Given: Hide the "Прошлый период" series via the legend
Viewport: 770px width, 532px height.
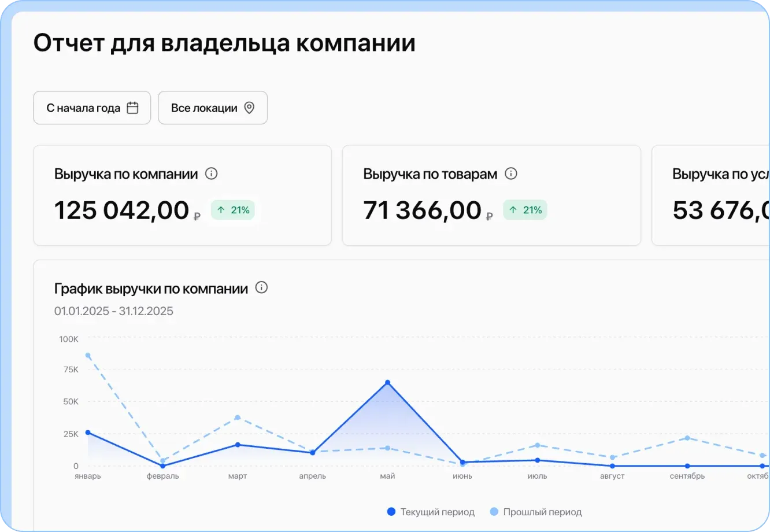Looking at the screenshot, I should click(542, 512).
